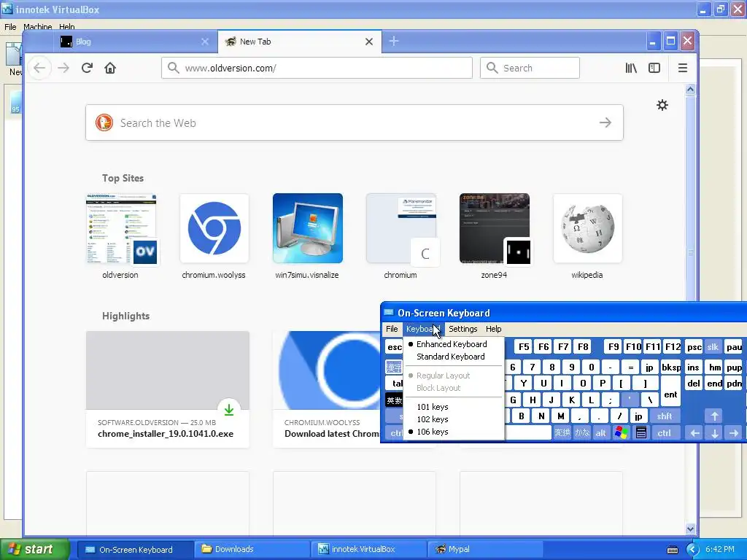Reload the page in Mypal browser
Image resolution: width=747 pixels, height=560 pixels.
87,68
